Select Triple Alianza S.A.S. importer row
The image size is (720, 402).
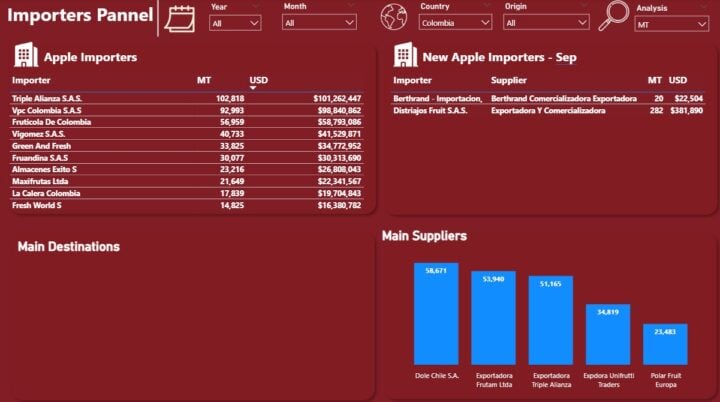[x=42, y=99]
